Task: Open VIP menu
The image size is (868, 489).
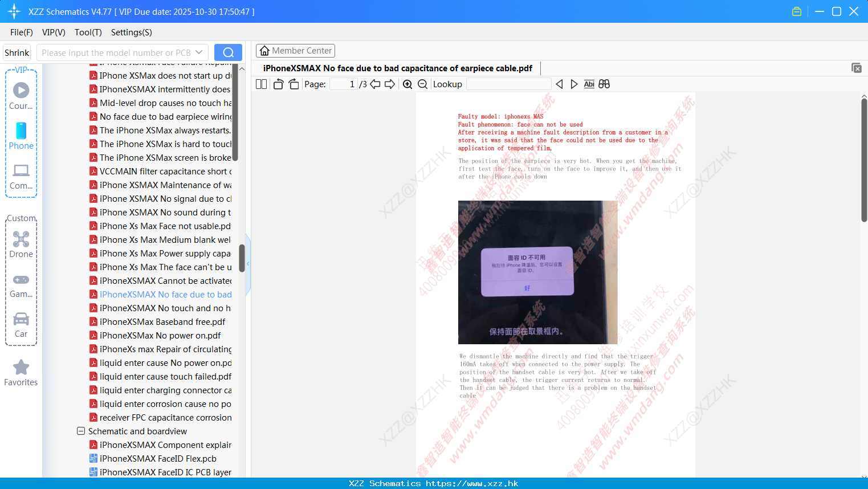Action: pyautogui.click(x=54, y=32)
